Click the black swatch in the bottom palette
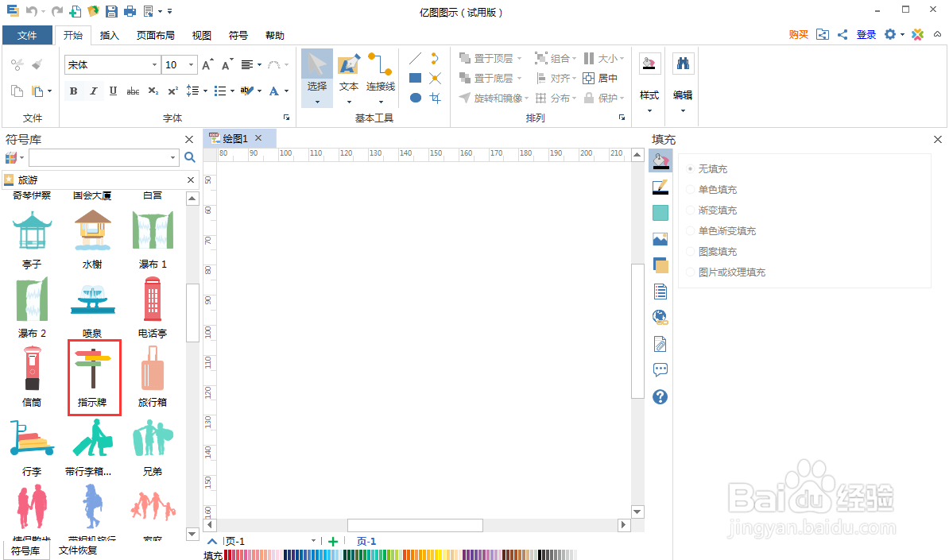Viewport: 949px width, 560px height. (540, 554)
